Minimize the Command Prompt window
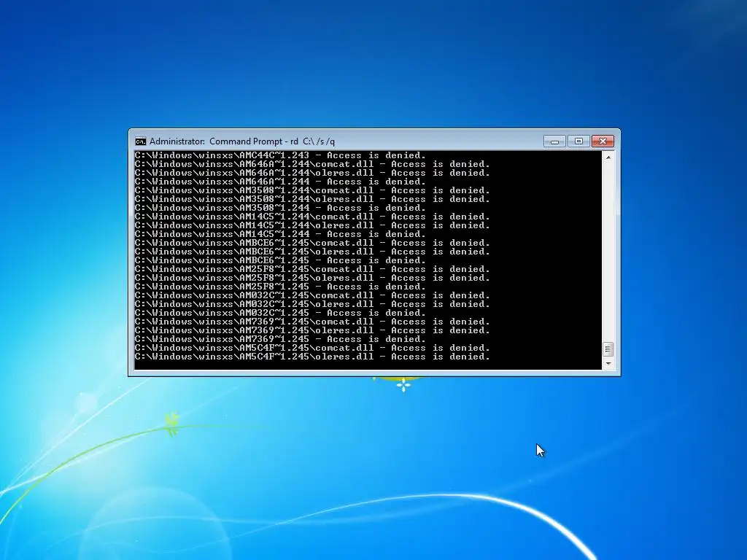The width and height of the screenshot is (747, 560). point(554,141)
